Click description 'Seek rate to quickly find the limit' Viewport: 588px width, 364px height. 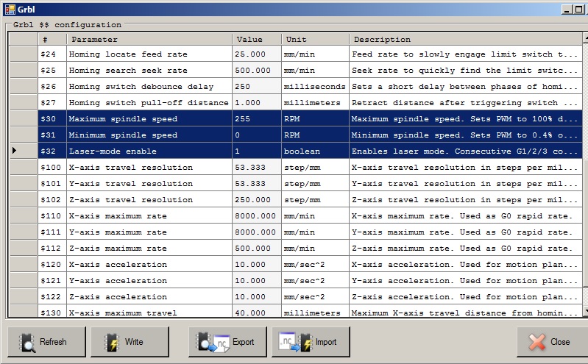point(466,70)
